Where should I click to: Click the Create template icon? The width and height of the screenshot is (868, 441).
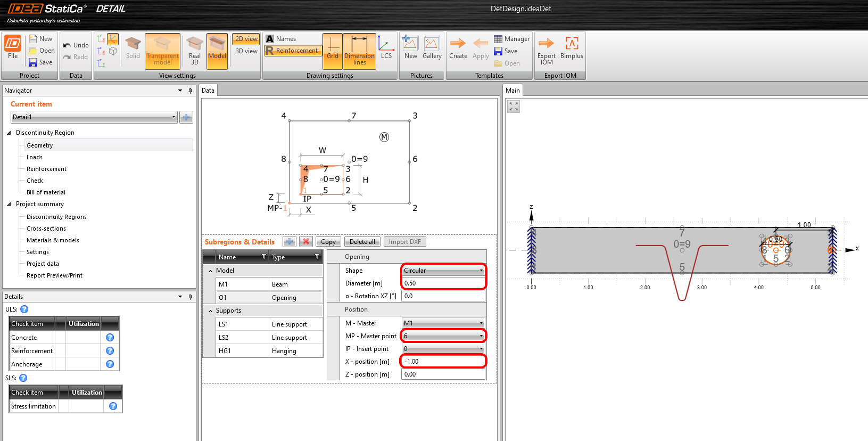458,48
